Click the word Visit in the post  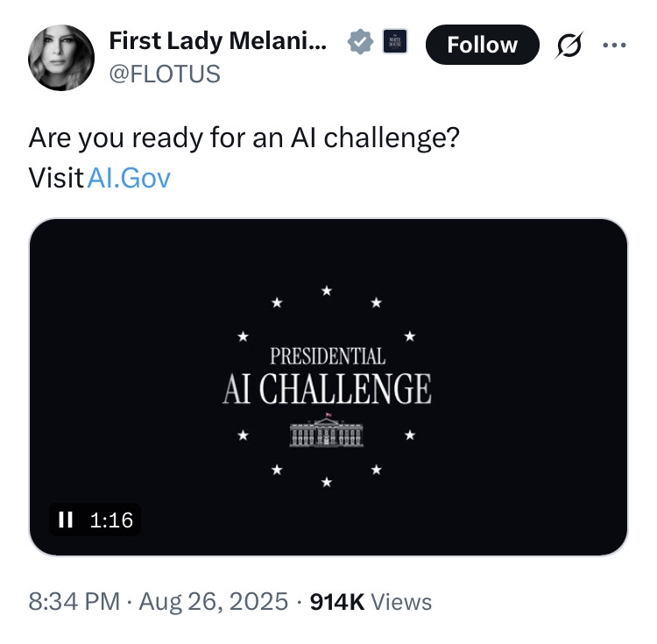point(56,179)
